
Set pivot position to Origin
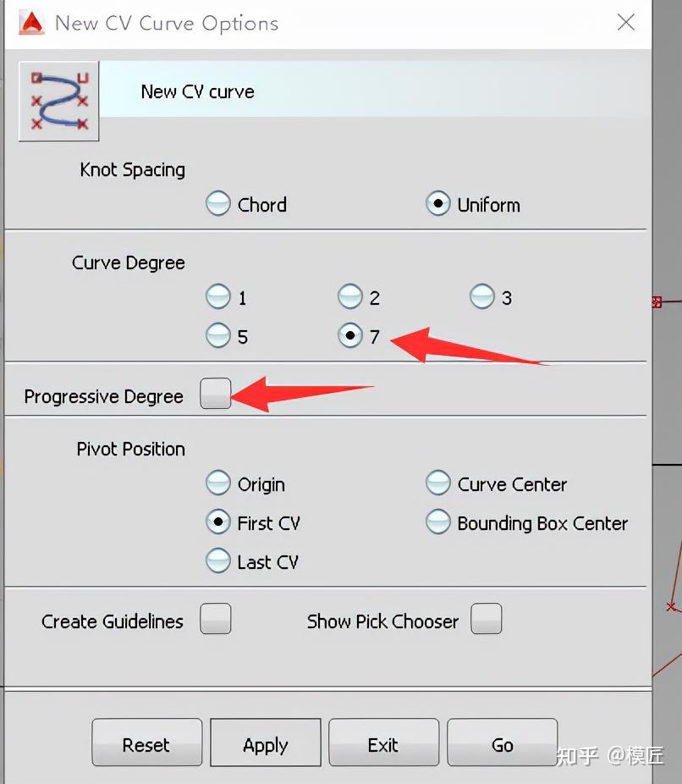tap(218, 483)
